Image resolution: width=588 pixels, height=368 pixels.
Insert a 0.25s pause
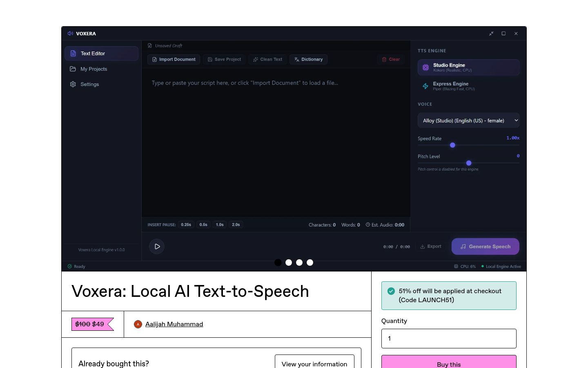[x=186, y=224]
